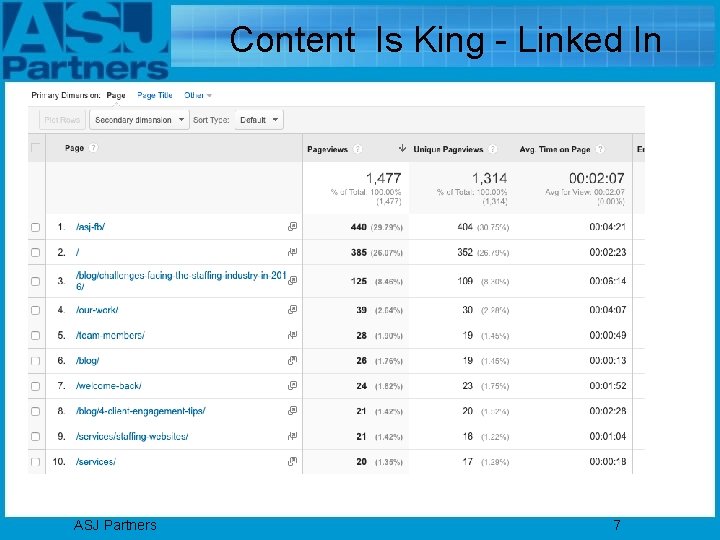Open the challenges-facing-the-staffing-industry blog link
Image resolution: width=720 pixels, height=540 pixels.
[181, 281]
